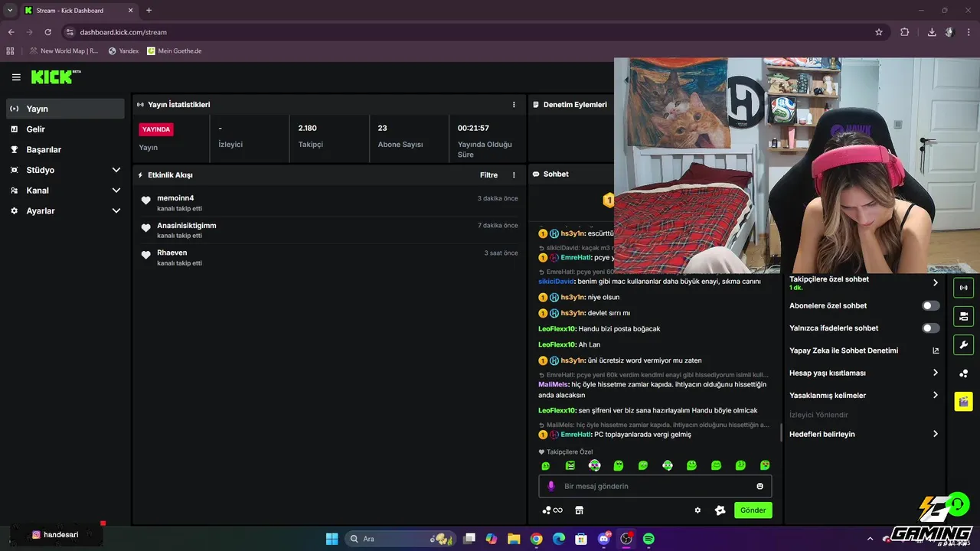The image size is (980, 551).
Task: Open Etkinlik Akışı three-dot options menu
Action: tap(514, 175)
